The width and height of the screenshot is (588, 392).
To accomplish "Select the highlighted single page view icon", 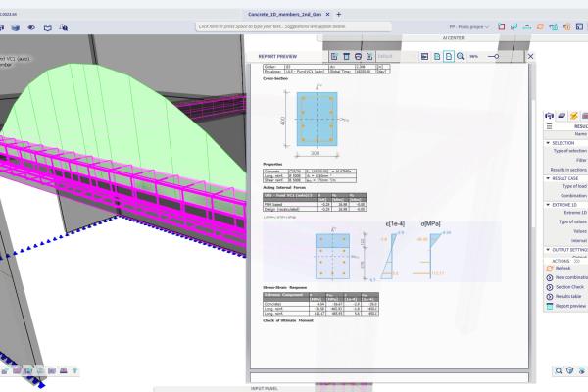I will pyautogui.click(x=449, y=56).
